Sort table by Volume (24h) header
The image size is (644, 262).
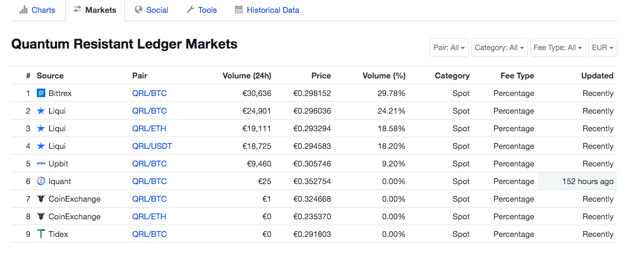[x=247, y=76]
